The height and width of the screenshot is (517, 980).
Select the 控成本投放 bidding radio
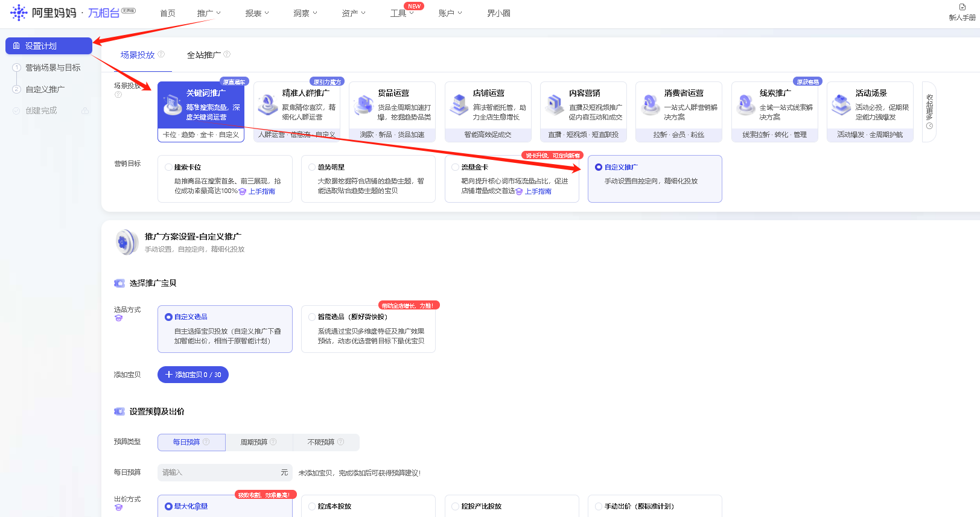pyautogui.click(x=312, y=506)
